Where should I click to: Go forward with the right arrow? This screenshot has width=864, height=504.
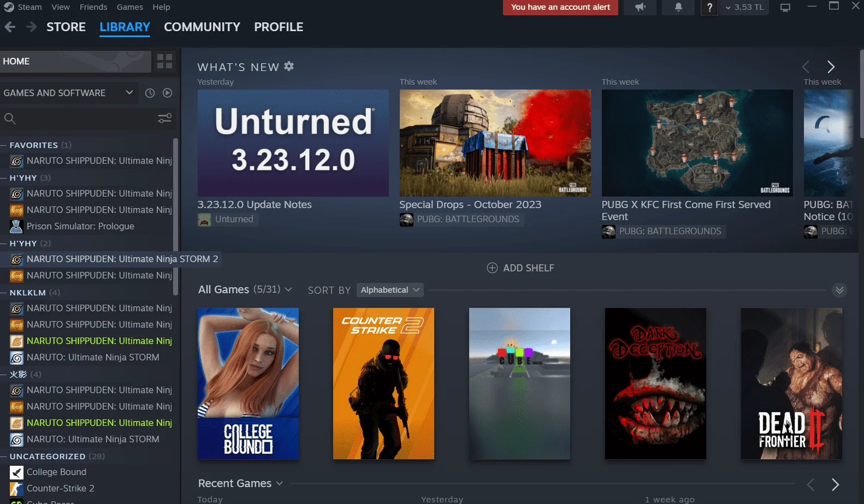pos(32,27)
